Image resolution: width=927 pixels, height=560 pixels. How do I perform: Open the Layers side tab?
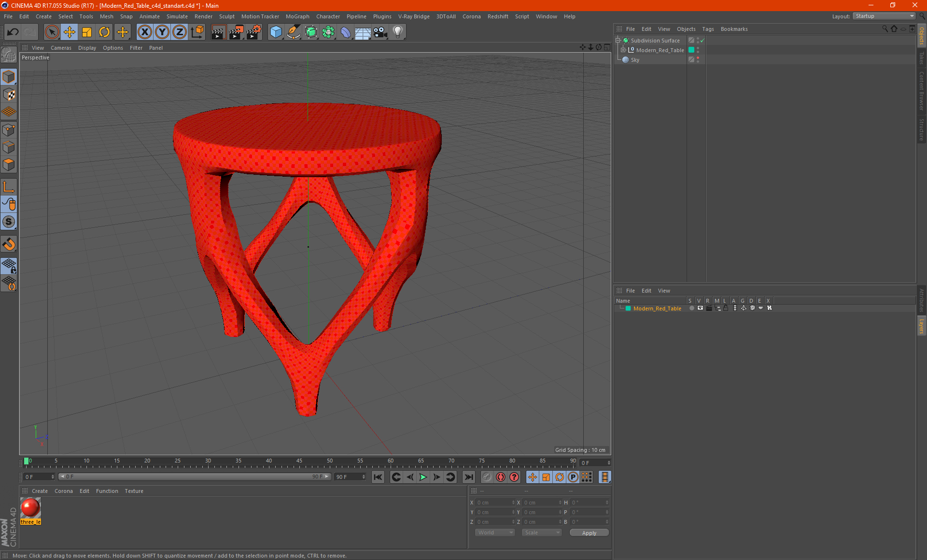pyautogui.click(x=922, y=326)
